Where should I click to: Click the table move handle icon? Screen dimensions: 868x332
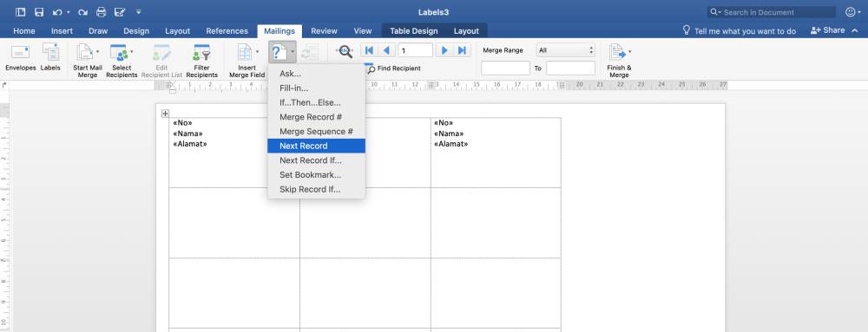[165, 114]
